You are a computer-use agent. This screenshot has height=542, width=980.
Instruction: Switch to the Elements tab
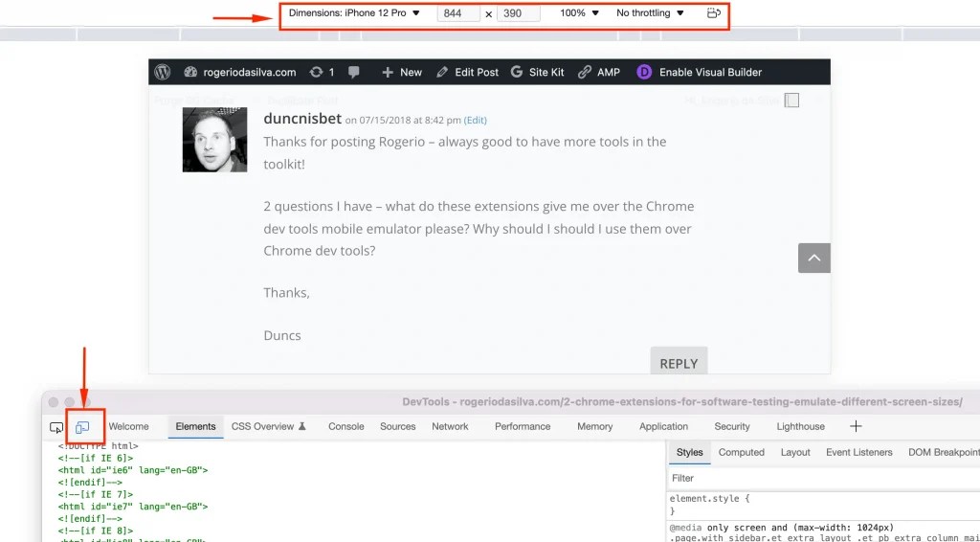(x=195, y=426)
